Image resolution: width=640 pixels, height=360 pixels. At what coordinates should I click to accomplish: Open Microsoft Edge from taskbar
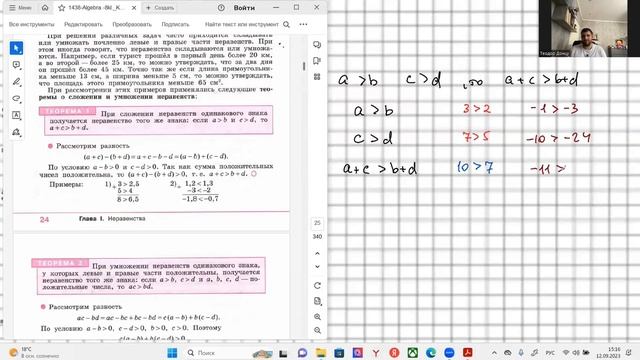(x=431, y=353)
